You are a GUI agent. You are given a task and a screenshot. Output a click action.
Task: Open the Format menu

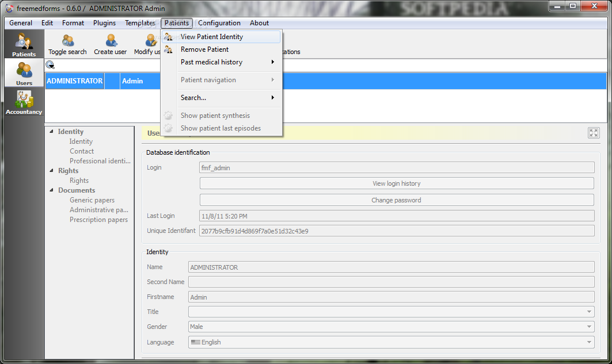pyautogui.click(x=73, y=23)
